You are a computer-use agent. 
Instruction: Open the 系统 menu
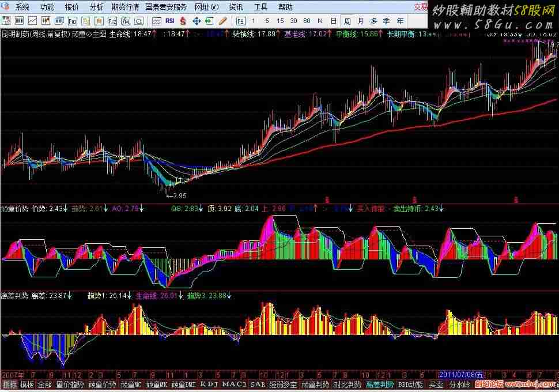(x=22, y=7)
